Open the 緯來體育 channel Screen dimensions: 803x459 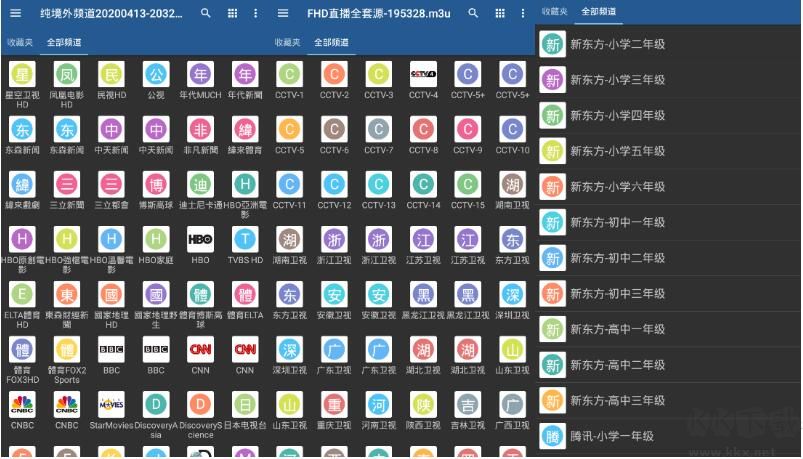tap(245, 135)
